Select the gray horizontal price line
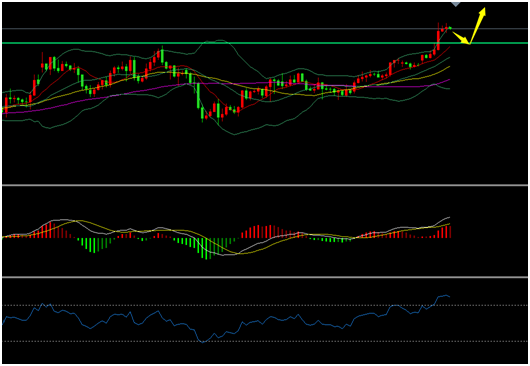This screenshot has height=366, width=530. [x=265, y=29]
